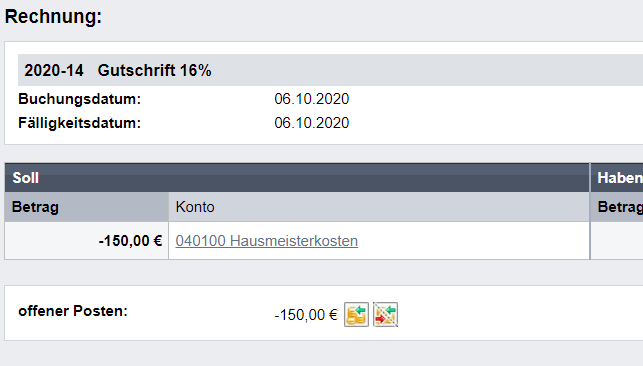
Task: Click the invoice number 2020-14
Action: [x=54, y=70]
